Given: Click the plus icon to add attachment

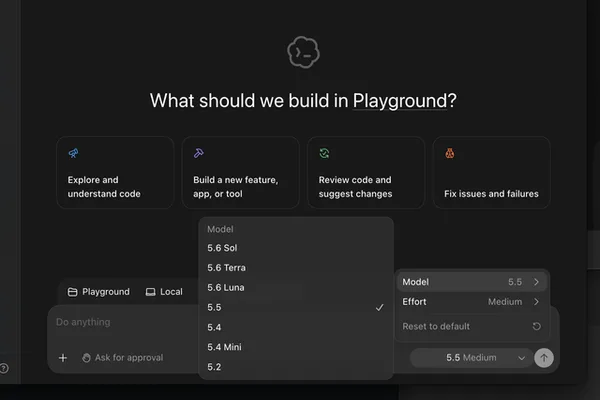Looking at the screenshot, I should (x=63, y=358).
